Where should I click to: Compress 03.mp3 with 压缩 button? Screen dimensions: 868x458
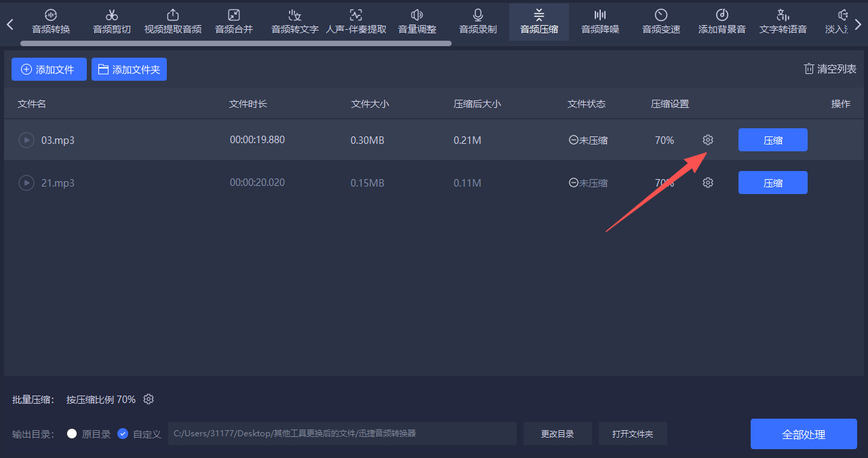[773, 140]
